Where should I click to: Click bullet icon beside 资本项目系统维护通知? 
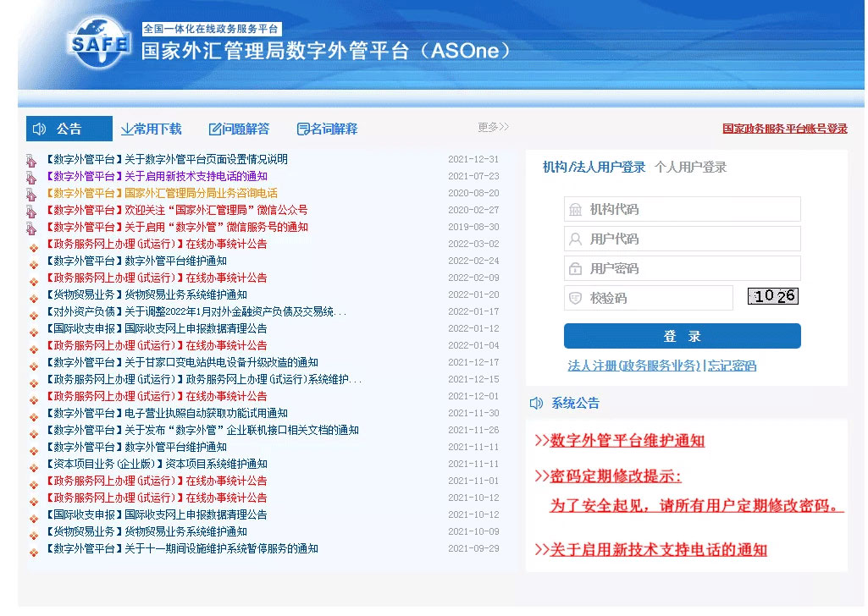[x=34, y=468]
